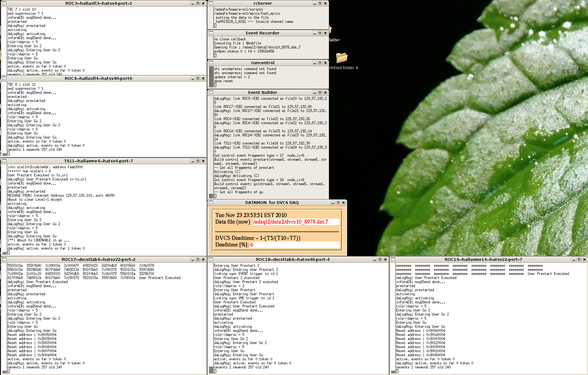Close the ROC18--dvcstlab6 terminal window
Viewport: 588px width, 375px height.
(385, 259)
